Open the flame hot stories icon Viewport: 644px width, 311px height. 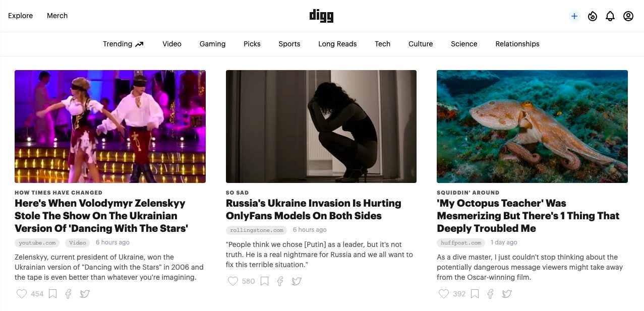tap(593, 16)
